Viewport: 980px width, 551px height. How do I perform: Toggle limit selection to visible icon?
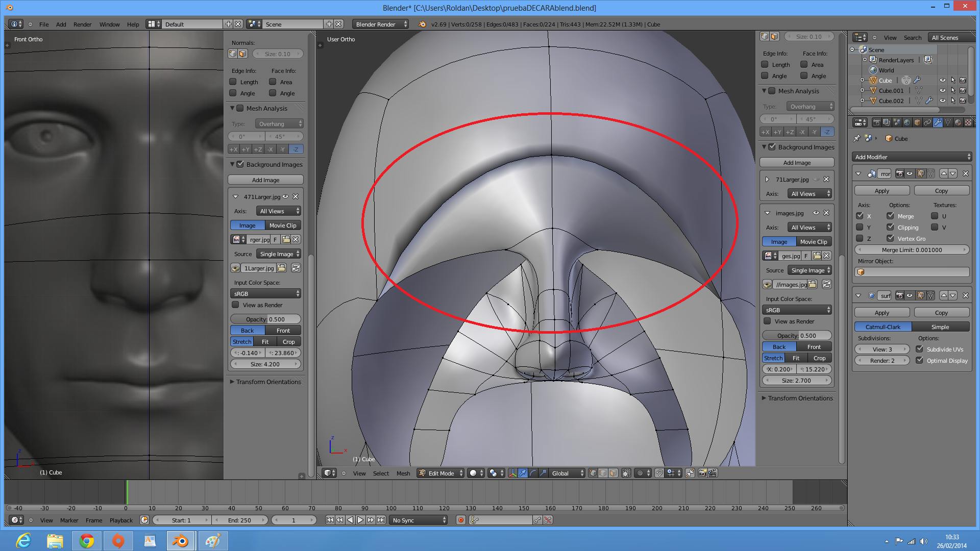[x=626, y=473]
